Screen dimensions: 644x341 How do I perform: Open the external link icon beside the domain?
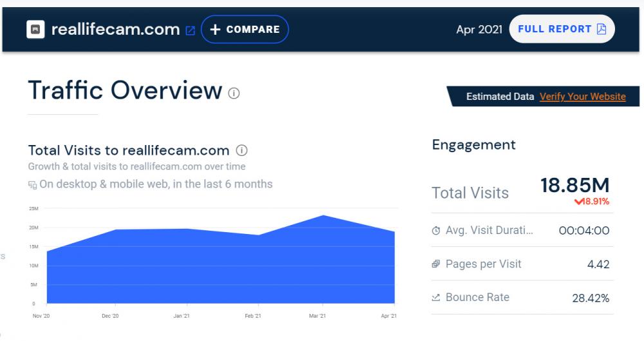click(x=190, y=30)
